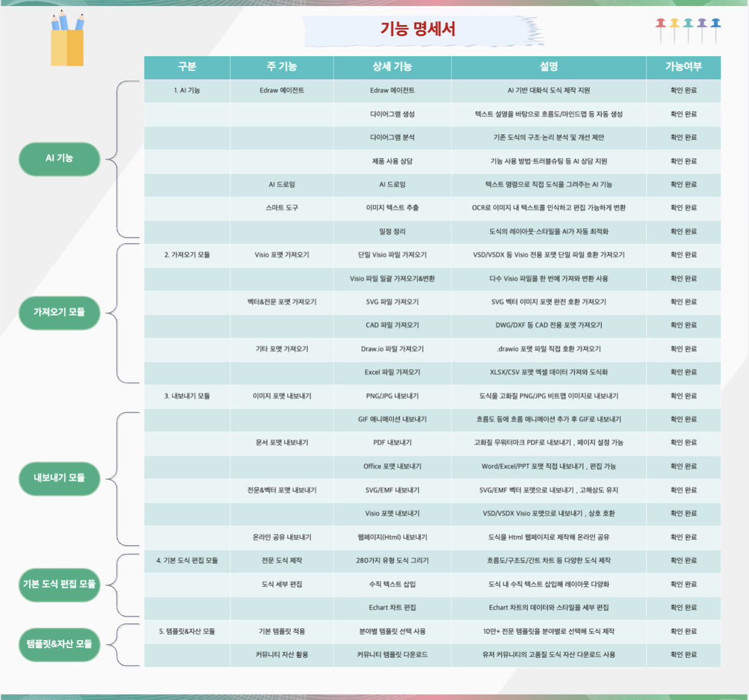This screenshot has height=700, width=749.
Task: Click the yellow push pin icon
Action: 674,23
